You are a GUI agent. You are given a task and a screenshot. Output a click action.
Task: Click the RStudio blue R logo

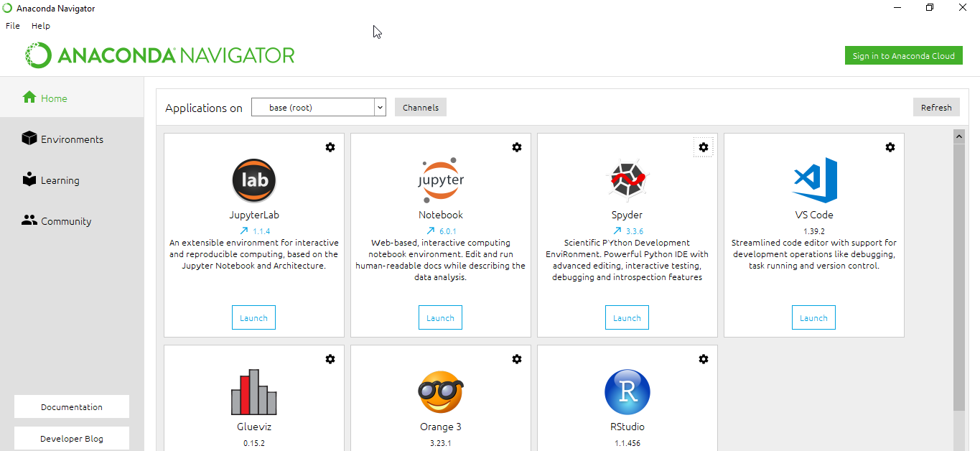(x=627, y=392)
